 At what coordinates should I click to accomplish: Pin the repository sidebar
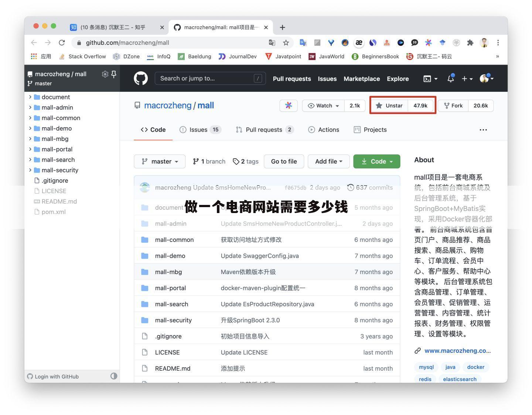(114, 74)
